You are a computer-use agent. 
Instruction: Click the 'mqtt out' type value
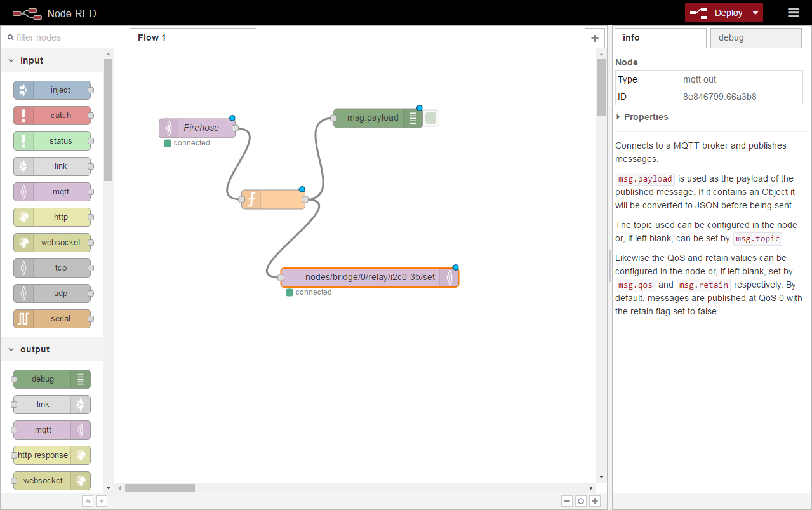700,79
